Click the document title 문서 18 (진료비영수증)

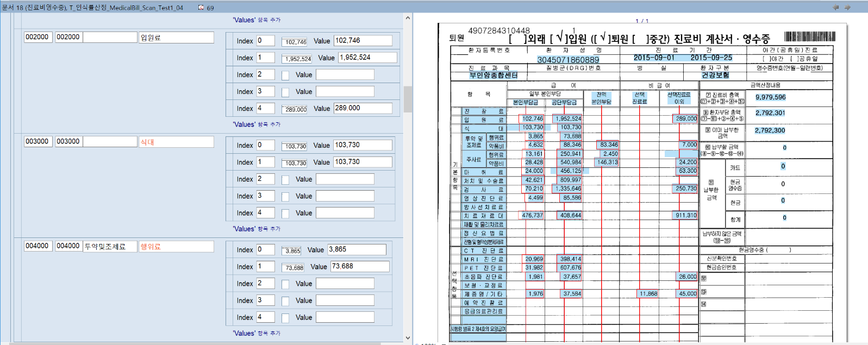point(34,8)
